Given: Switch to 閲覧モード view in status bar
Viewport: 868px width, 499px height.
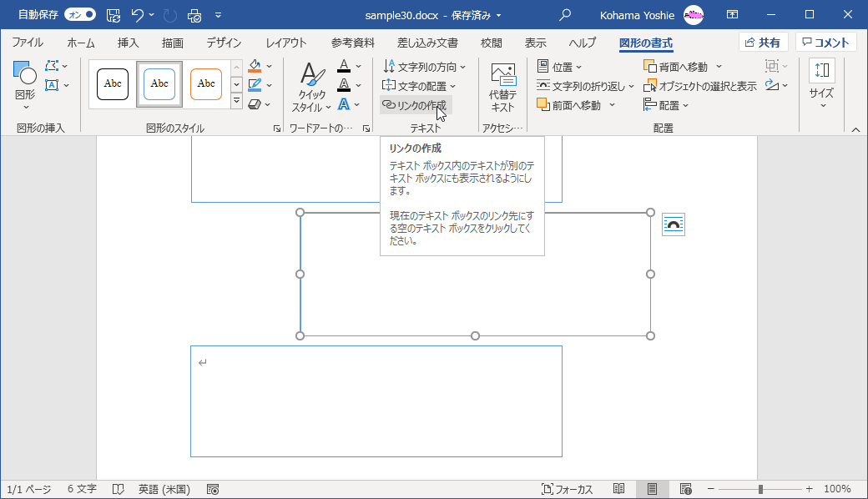Looking at the screenshot, I should [x=618, y=489].
